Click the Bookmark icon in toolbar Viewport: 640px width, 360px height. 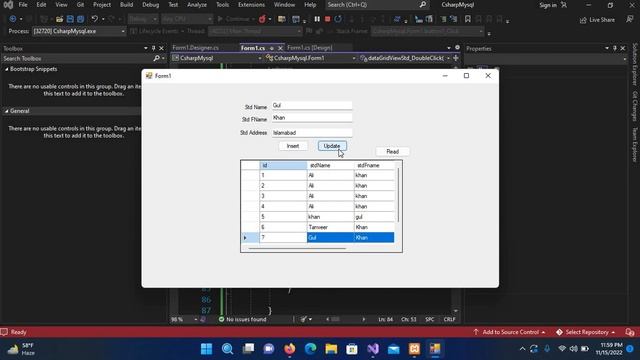pyautogui.click(x=468, y=19)
